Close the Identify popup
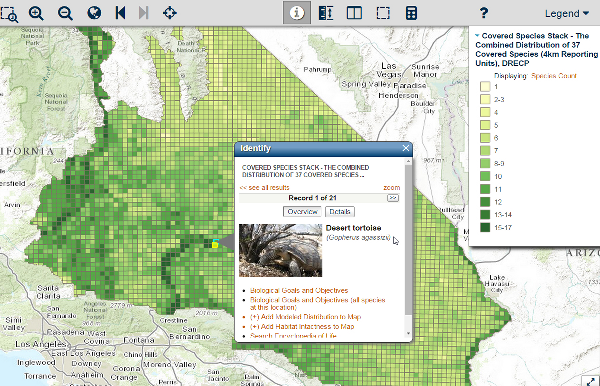Image resolution: width=600 pixels, height=386 pixels. tap(406, 148)
